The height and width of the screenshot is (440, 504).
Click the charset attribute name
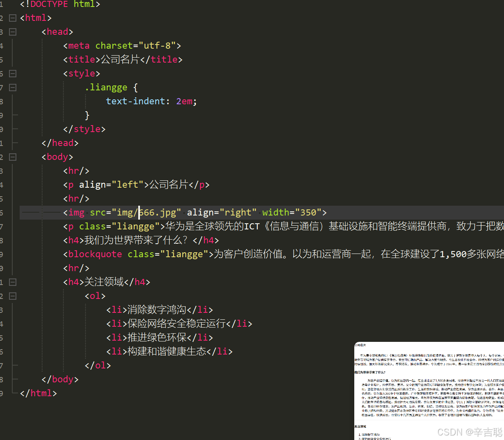point(114,46)
